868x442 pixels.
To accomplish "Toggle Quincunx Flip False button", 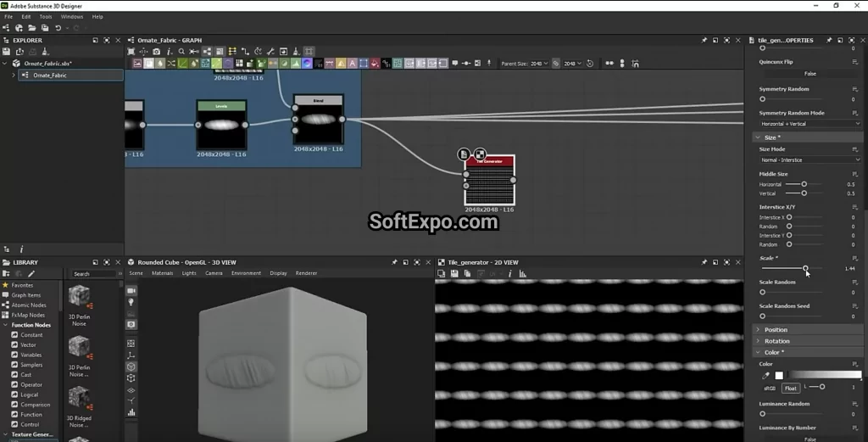I will pyautogui.click(x=810, y=74).
